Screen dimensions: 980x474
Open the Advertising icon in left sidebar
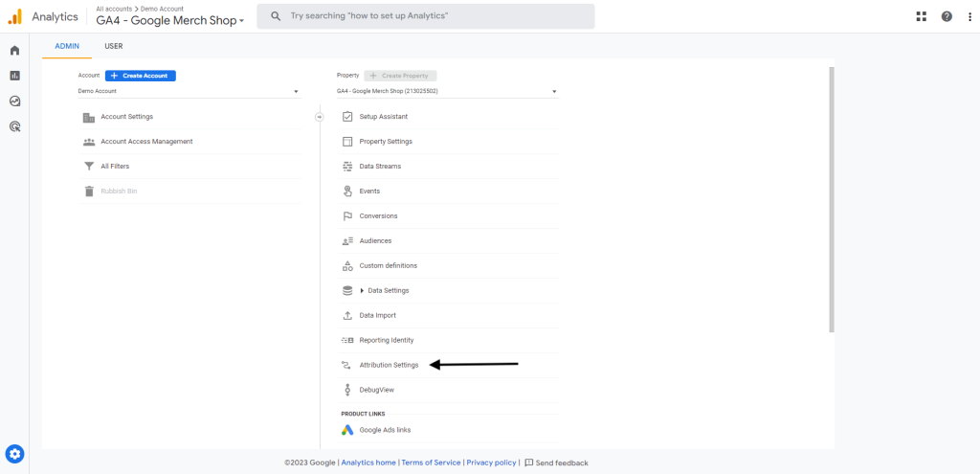coord(14,125)
